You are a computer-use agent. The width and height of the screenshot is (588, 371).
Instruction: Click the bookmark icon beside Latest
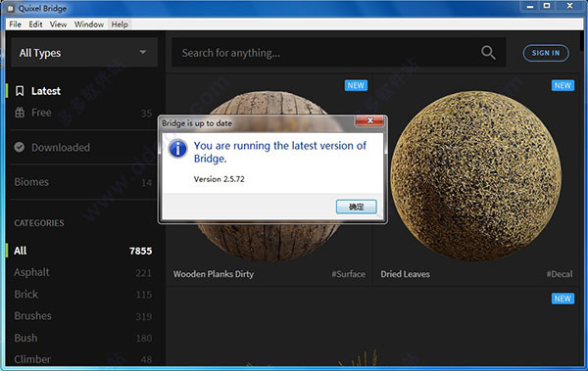click(x=20, y=91)
